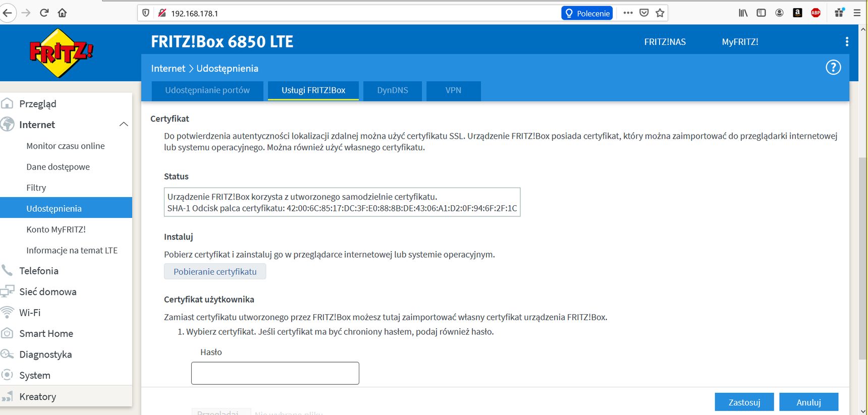Screen dimensions: 868x415
Task: Open Monitor czasu online
Action: click(x=66, y=146)
